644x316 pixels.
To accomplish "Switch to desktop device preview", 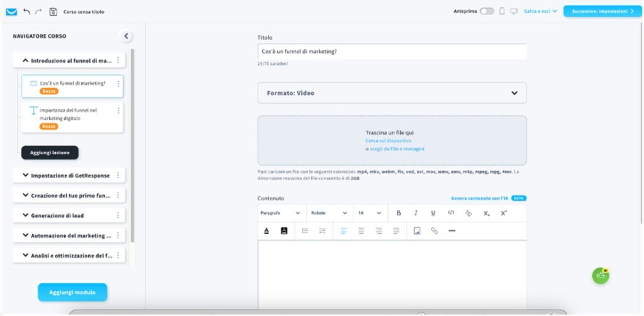I will tap(514, 11).
